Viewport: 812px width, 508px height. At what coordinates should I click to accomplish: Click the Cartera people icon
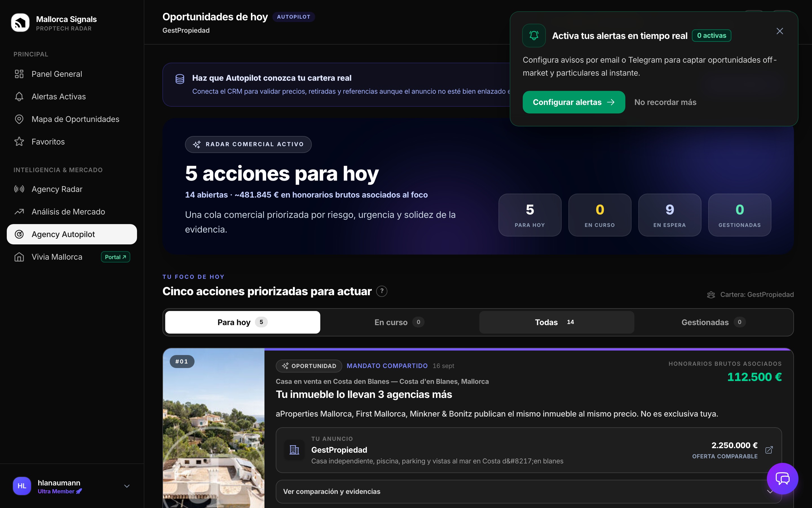[x=711, y=295]
